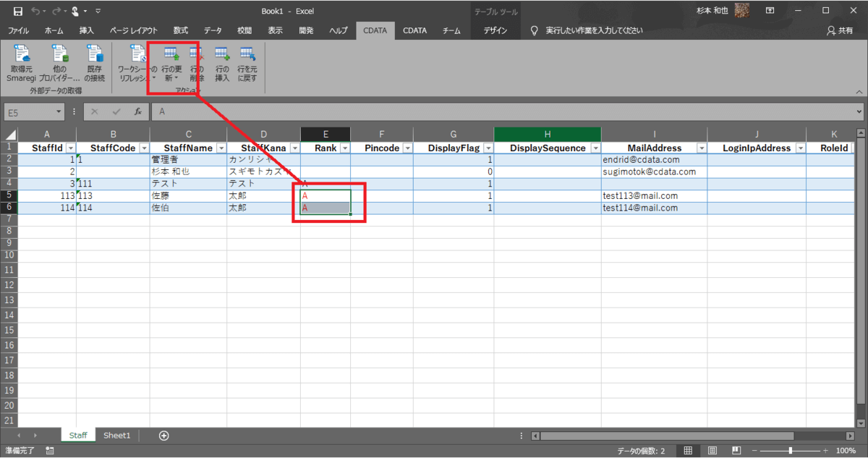
Task: Select the cell with sugimotok@cdata.com
Action: pos(654,171)
